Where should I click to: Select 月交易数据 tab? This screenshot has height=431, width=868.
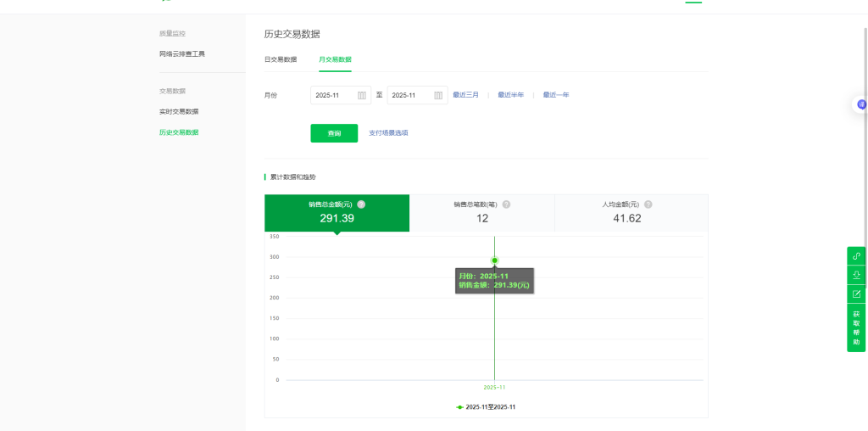(x=335, y=60)
